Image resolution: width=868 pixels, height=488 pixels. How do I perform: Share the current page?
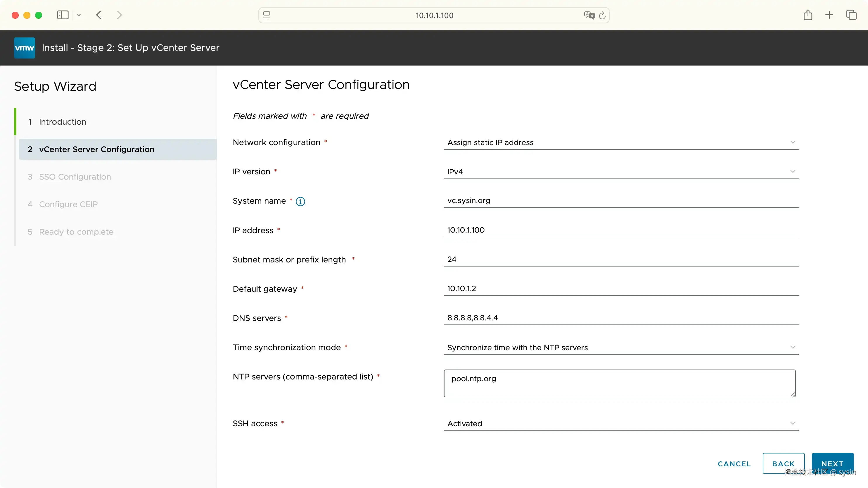click(x=808, y=15)
